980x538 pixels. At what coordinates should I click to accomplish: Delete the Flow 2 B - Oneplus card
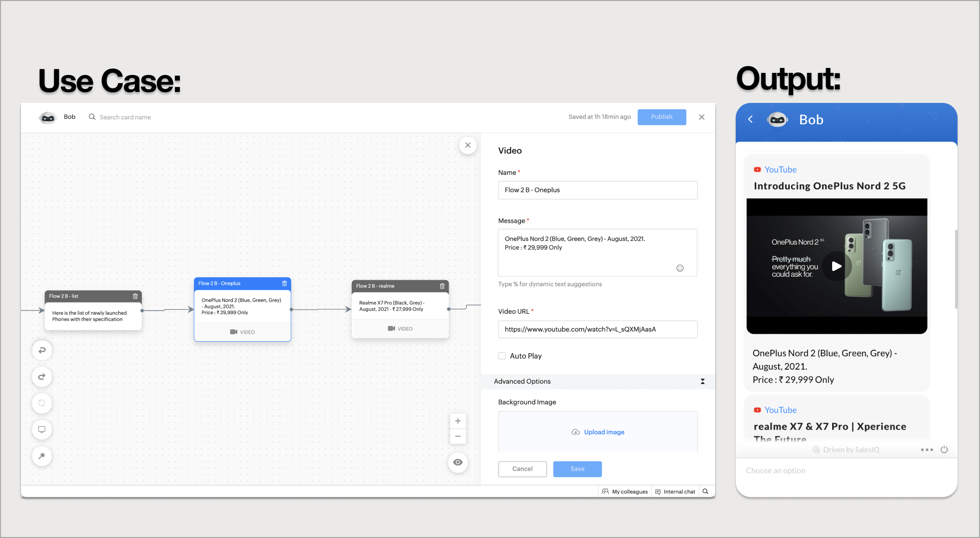point(284,283)
